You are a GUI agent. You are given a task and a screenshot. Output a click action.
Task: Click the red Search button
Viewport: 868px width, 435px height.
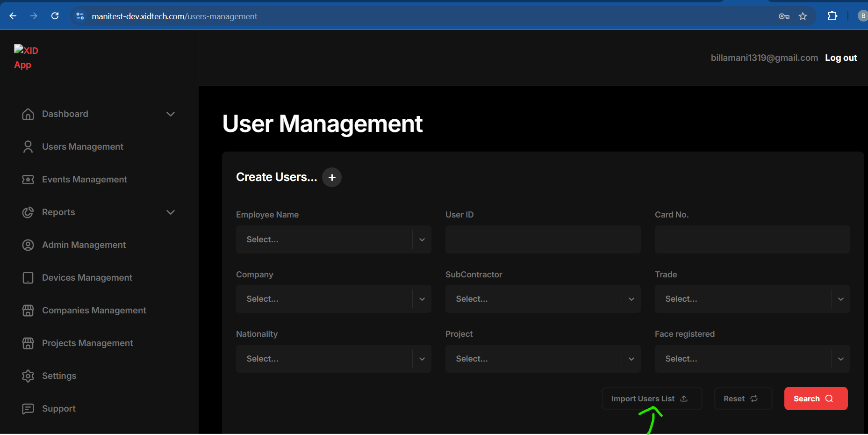tap(815, 399)
